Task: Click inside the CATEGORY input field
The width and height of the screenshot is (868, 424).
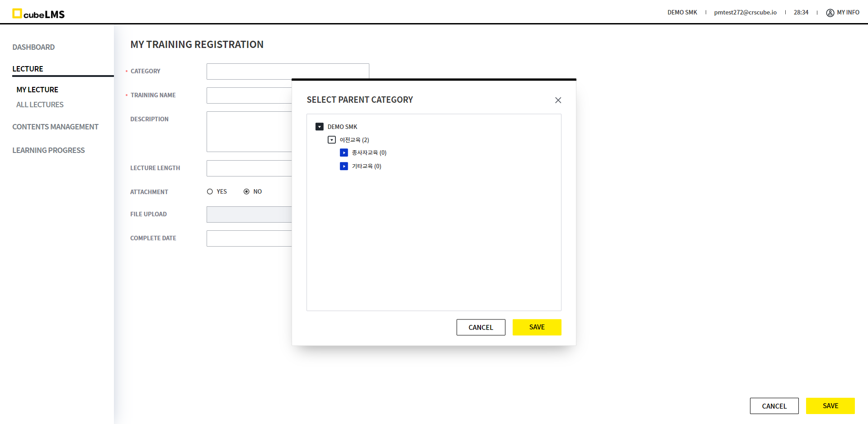Action: 288,71
